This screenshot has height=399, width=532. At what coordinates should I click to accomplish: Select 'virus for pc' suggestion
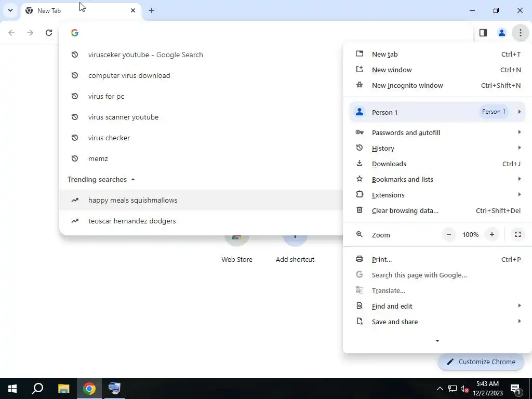click(201, 96)
